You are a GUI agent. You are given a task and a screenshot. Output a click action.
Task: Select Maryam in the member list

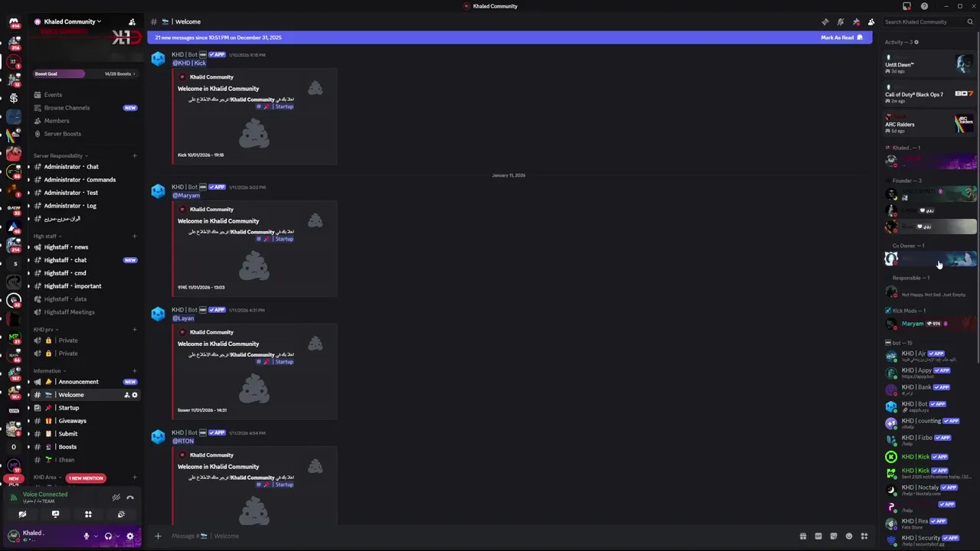[929, 324]
